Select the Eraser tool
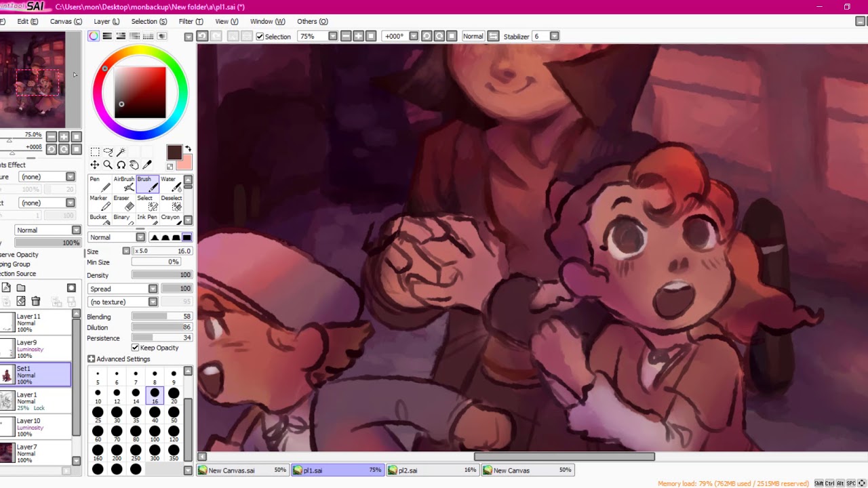Viewport: 868px width, 488px height. (x=124, y=203)
